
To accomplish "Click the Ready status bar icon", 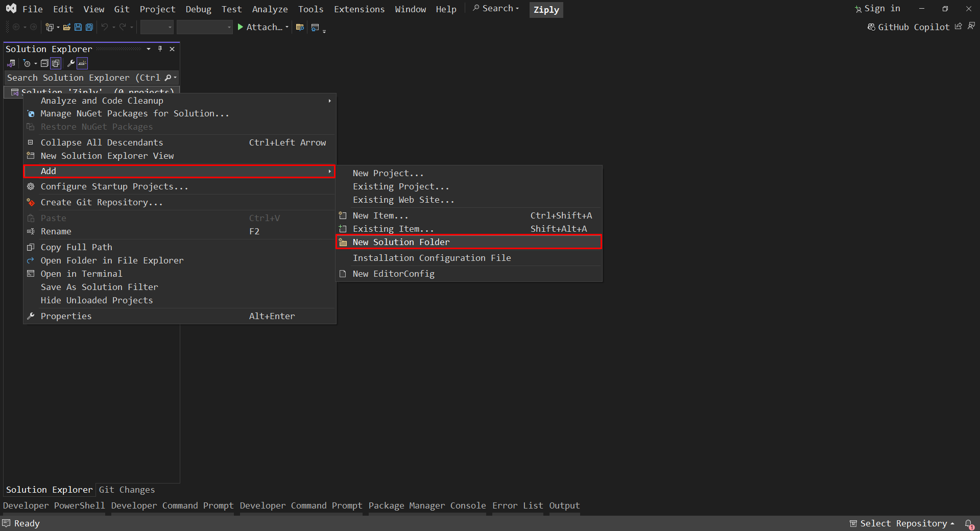I will pyautogui.click(x=6, y=523).
